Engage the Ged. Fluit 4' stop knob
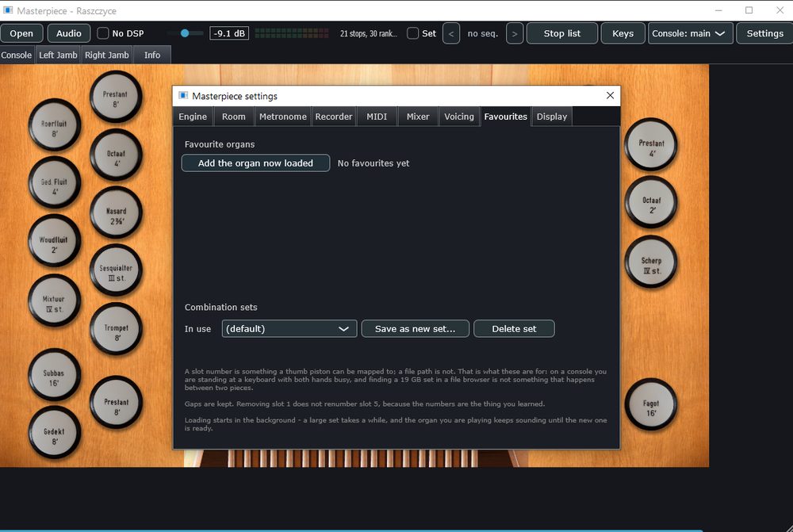793x532 pixels. 54,183
